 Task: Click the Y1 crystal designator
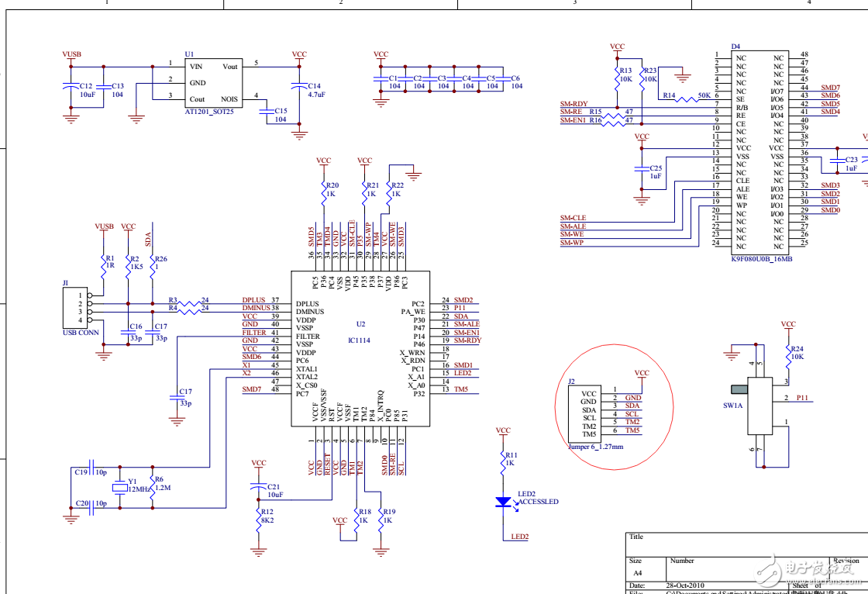[x=133, y=481]
